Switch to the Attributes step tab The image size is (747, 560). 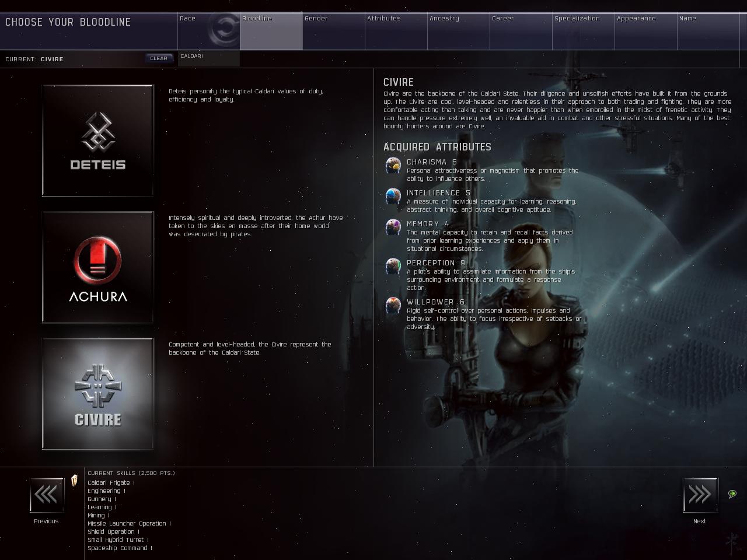pos(396,31)
